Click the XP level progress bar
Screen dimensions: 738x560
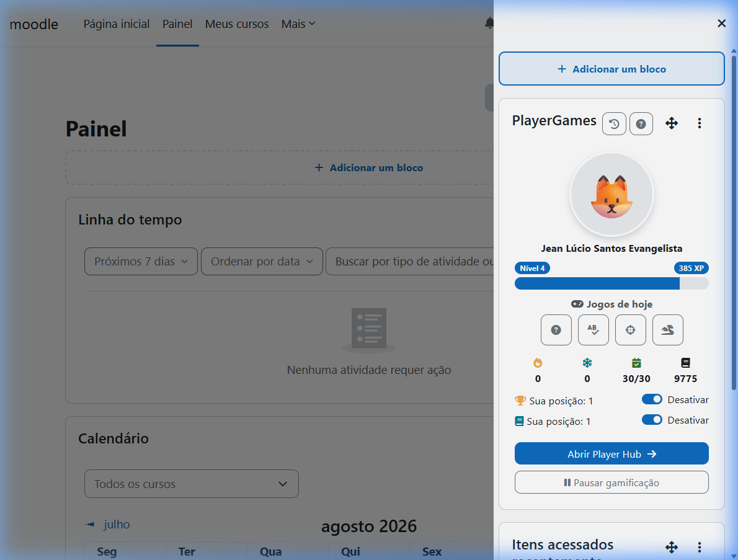click(x=611, y=283)
